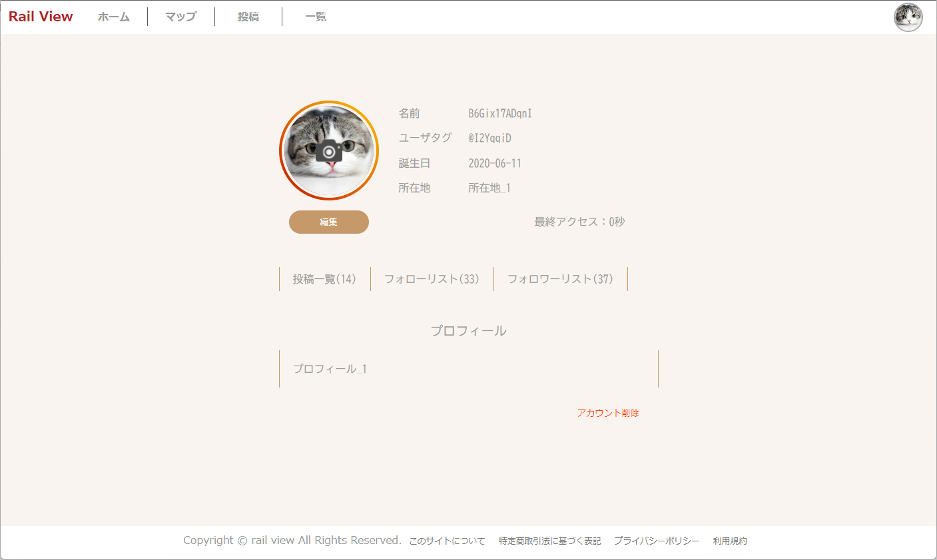Viewport: 937px width, 560px height.
Task: Click the name value B6Gix17ADqnI
Action: click(x=500, y=113)
